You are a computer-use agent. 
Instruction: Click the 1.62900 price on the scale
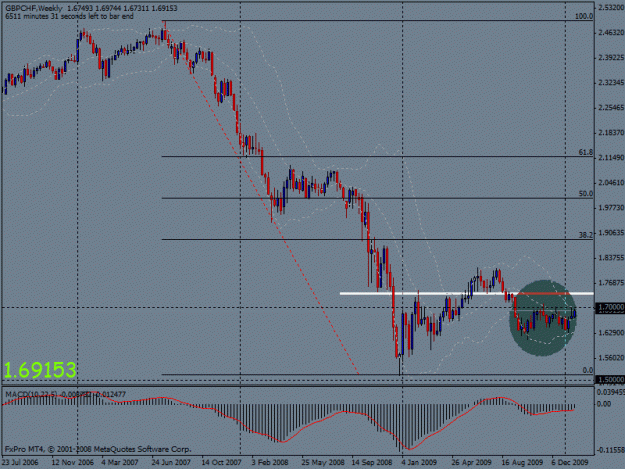pyautogui.click(x=611, y=333)
